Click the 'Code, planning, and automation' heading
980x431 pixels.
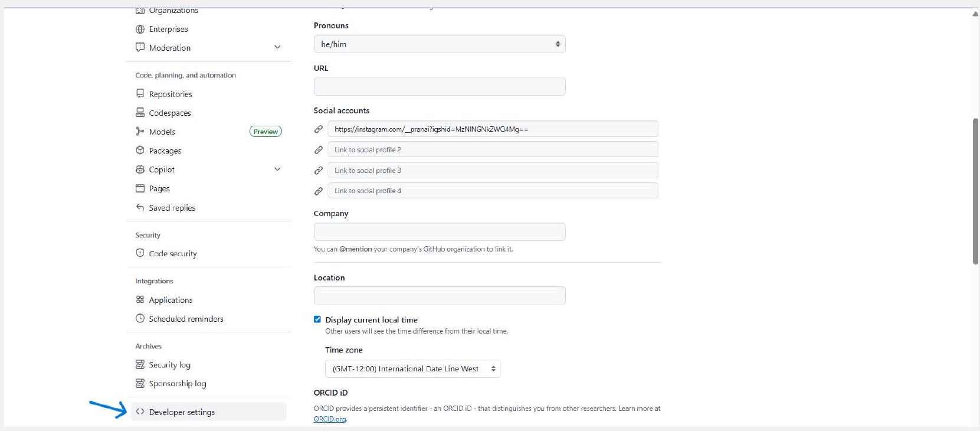click(x=186, y=76)
